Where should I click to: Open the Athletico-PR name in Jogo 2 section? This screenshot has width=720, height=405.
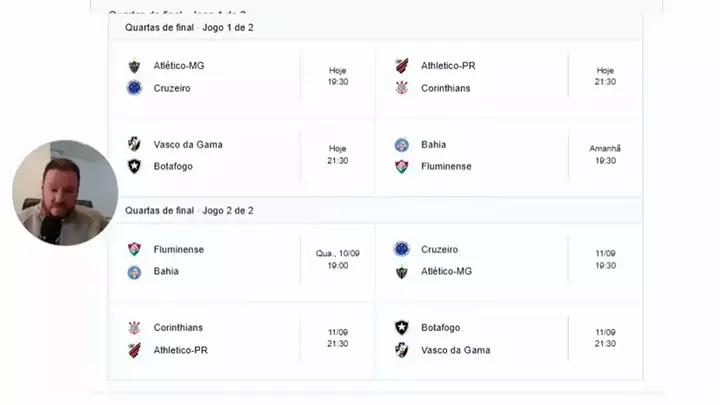(x=181, y=350)
